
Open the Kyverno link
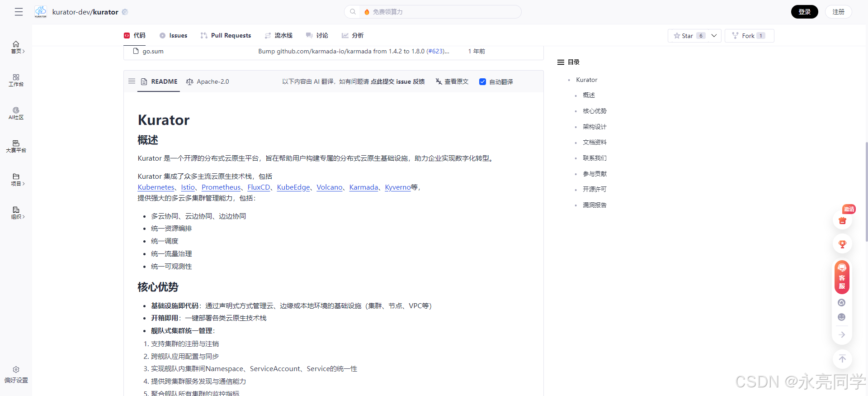398,187
